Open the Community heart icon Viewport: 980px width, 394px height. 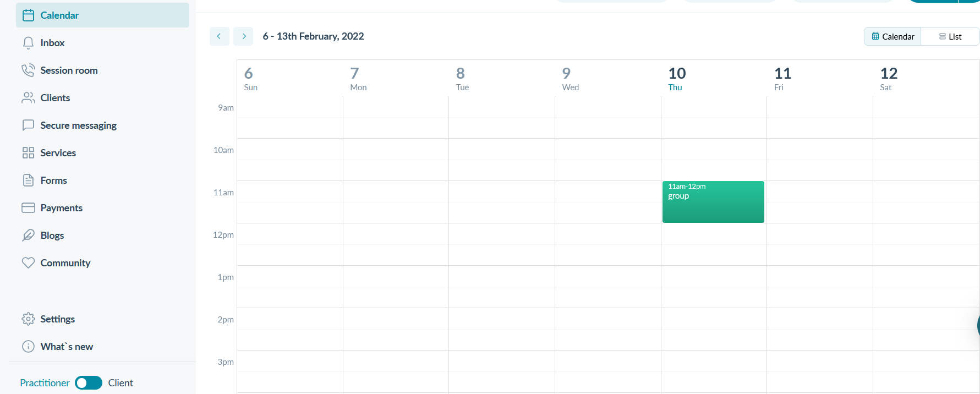pyautogui.click(x=28, y=262)
